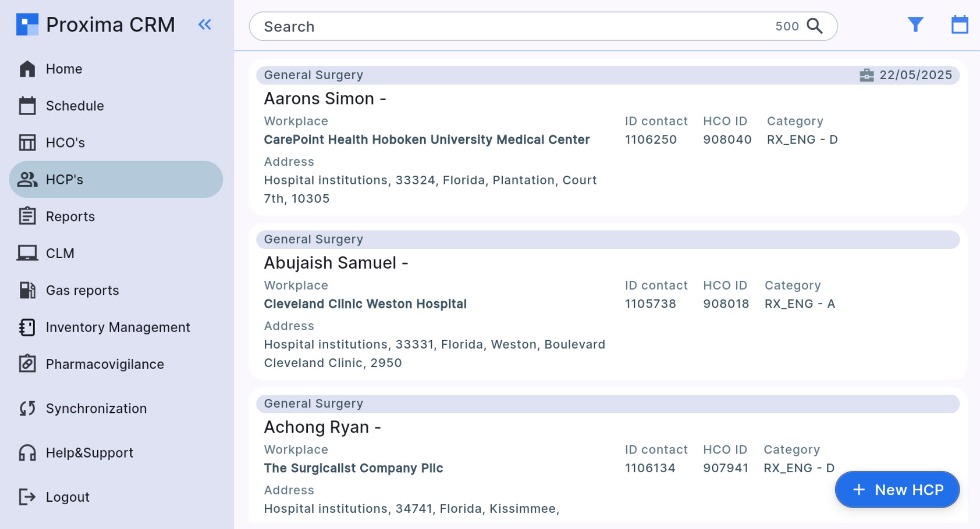Image resolution: width=980 pixels, height=529 pixels.
Task: Go to Home in sidebar
Action: point(64,69)
